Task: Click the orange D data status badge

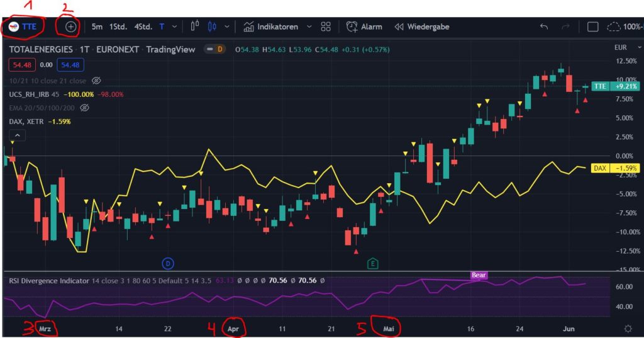Action: [x=220, y=49]
